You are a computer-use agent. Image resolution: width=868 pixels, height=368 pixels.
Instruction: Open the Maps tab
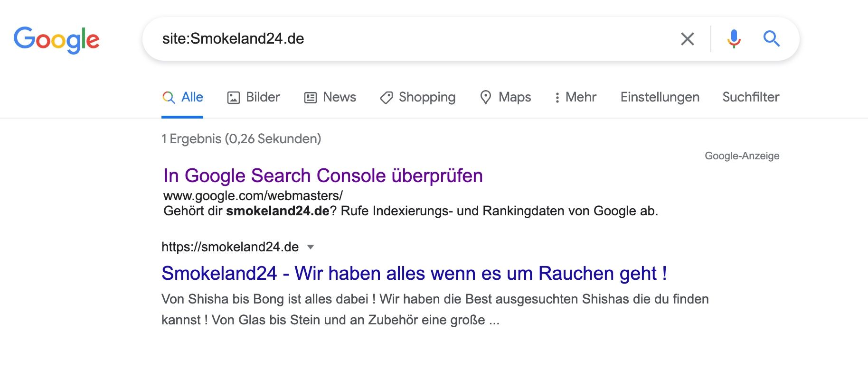[x=505, y=97]
